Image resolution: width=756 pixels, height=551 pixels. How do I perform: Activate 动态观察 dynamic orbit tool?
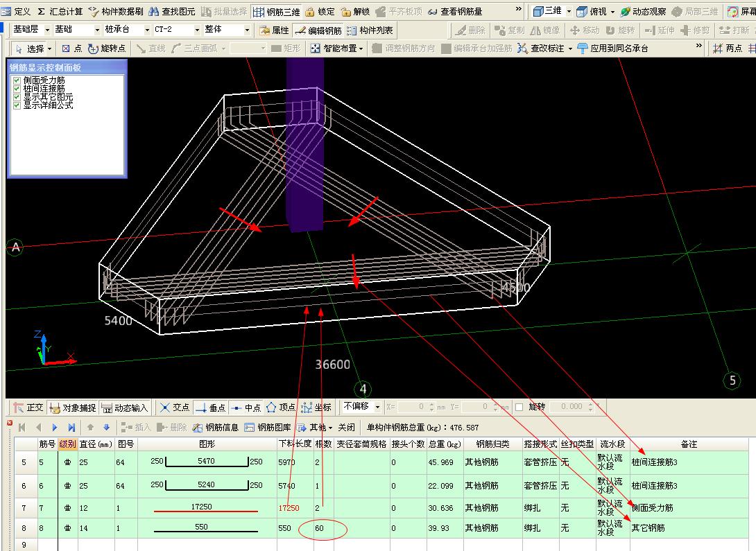[x=642, y=12]
